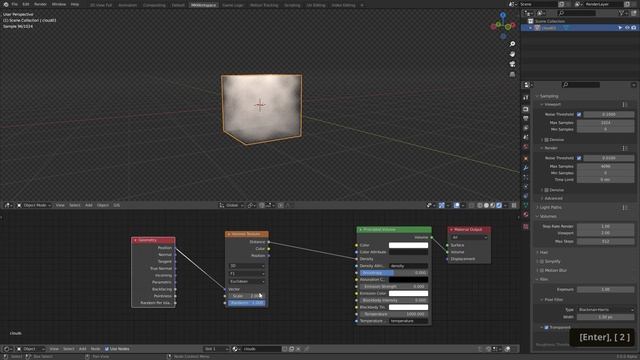Open the Render properties tab icon
This screenshot has height=360, width=640.
(526, 109)
